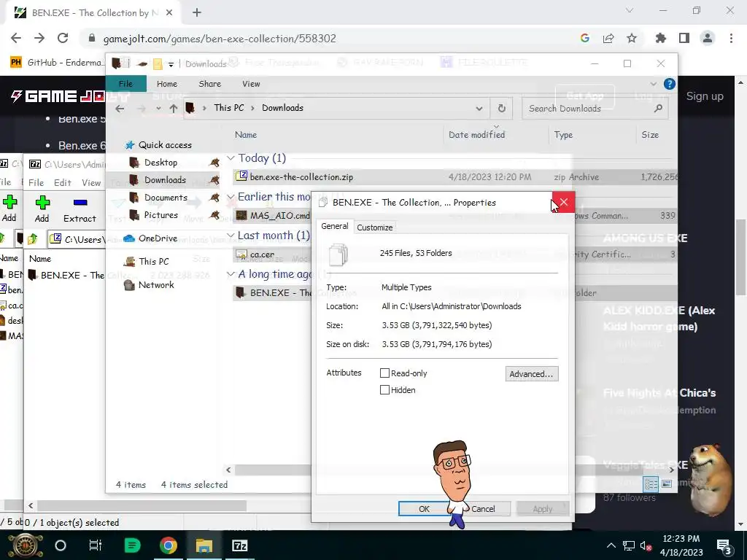Viewport: 747px width, 560px height.
Task: Open the Explorer Share ribbon tab
Action: pyautogui.click(x=209, y=84)
